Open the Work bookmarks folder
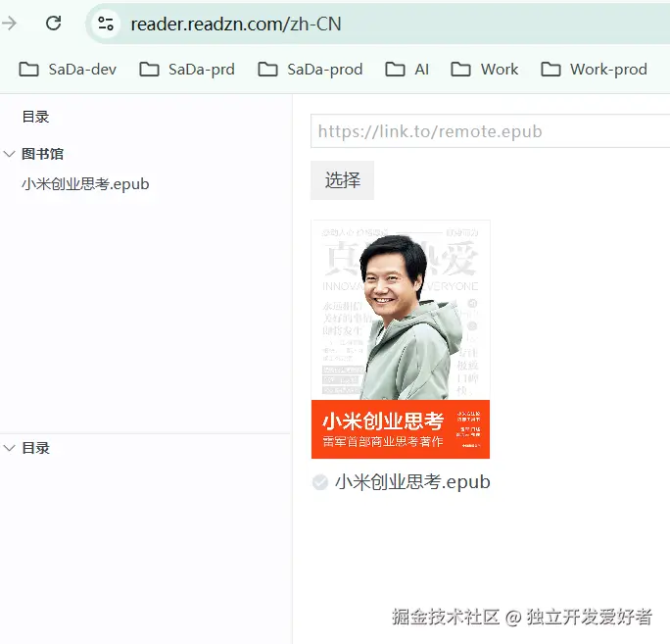The width and height of the screenshot is (670, 644). click(485, 70)
